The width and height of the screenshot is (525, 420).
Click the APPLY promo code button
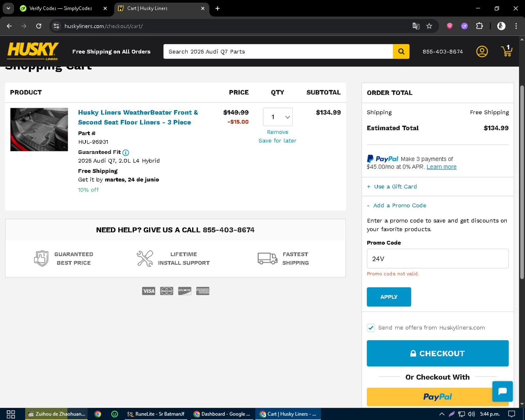[x=389, y=297]
